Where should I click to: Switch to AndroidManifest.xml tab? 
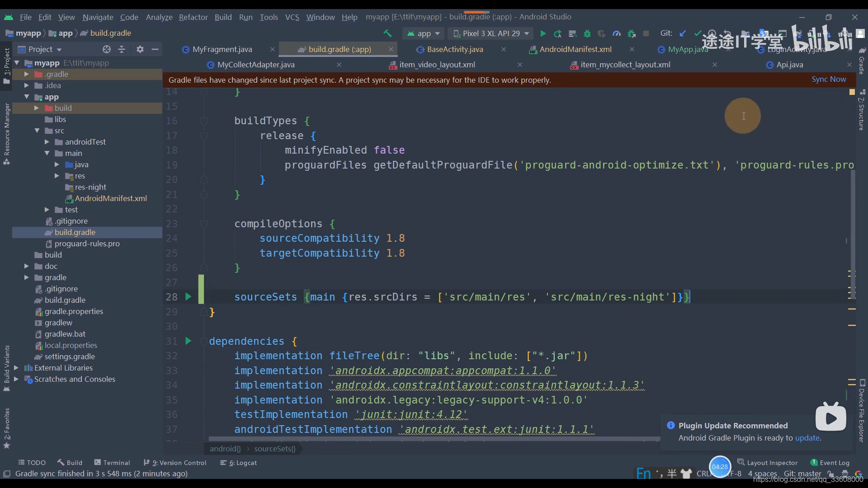click(x=576, y=49)
